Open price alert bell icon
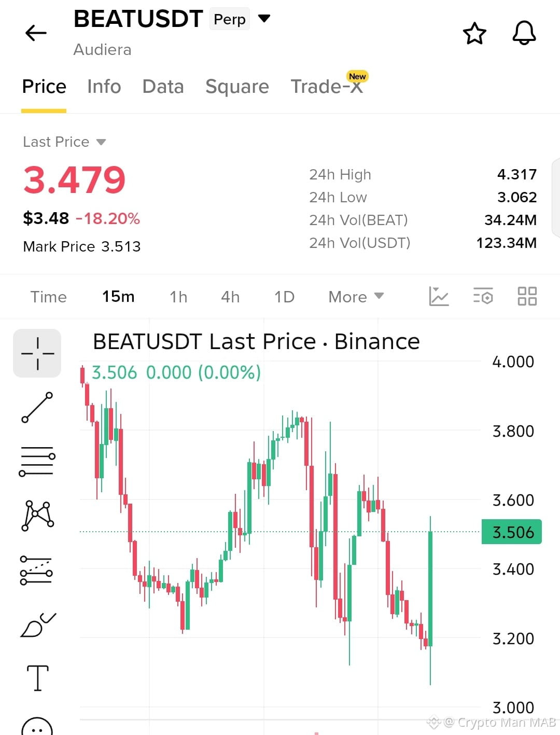 (x=524, y=33)
